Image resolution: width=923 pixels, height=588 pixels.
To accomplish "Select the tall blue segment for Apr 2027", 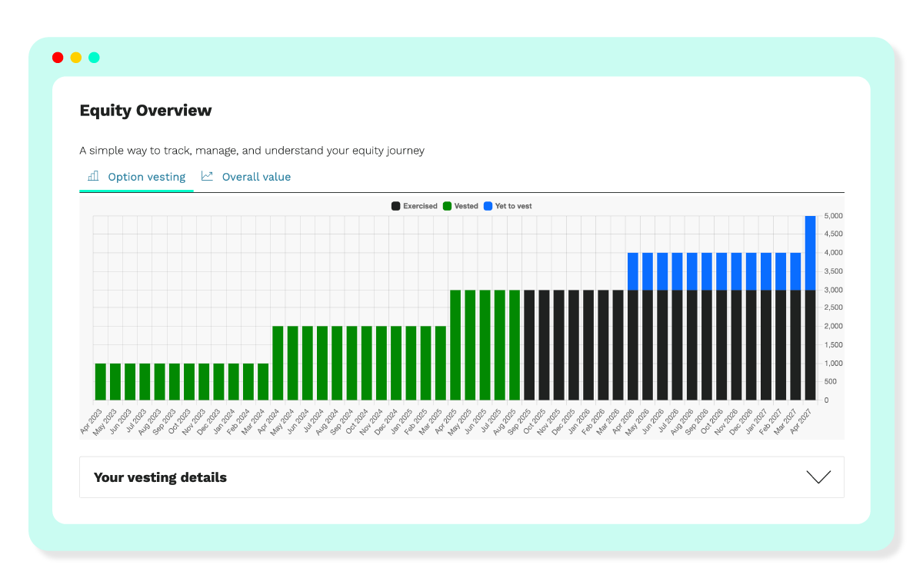I will coord(810,253).
